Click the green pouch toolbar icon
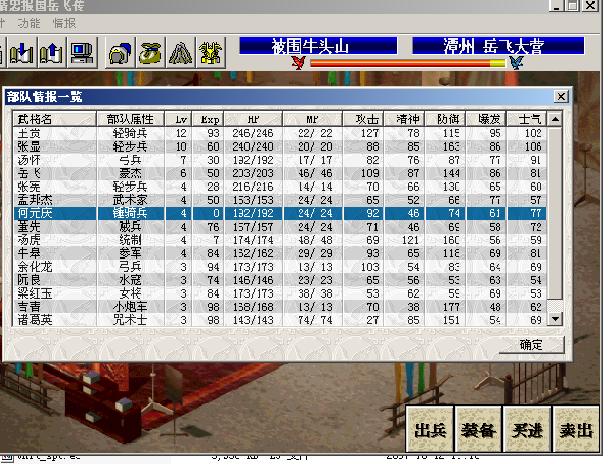The width and height of the screenshot is (616, 464). point(151,51)
